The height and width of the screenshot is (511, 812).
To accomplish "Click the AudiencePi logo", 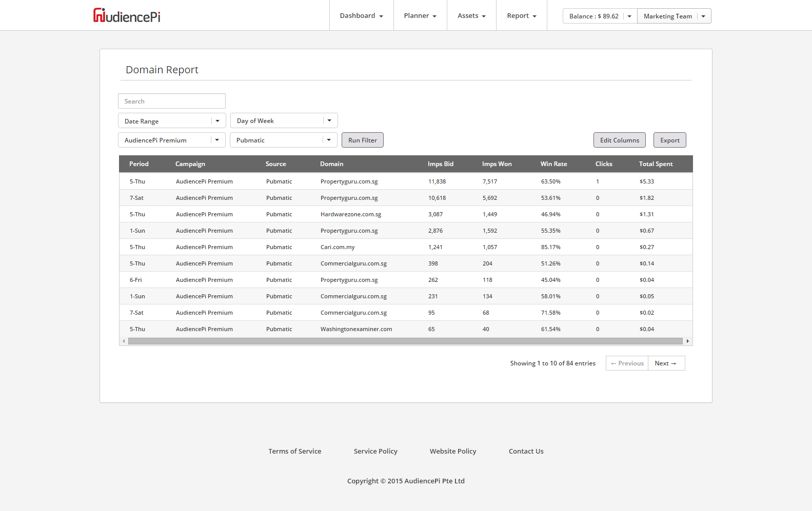I will (127, 16).
